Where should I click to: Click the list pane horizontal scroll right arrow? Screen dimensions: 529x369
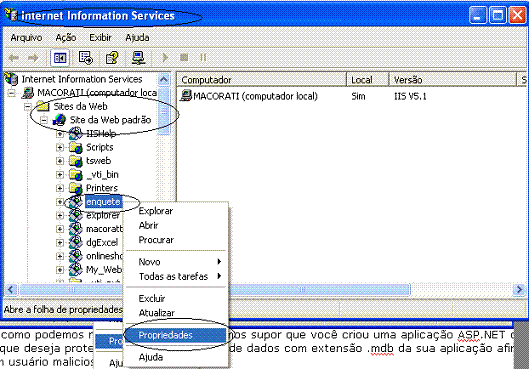pos(519,289)
